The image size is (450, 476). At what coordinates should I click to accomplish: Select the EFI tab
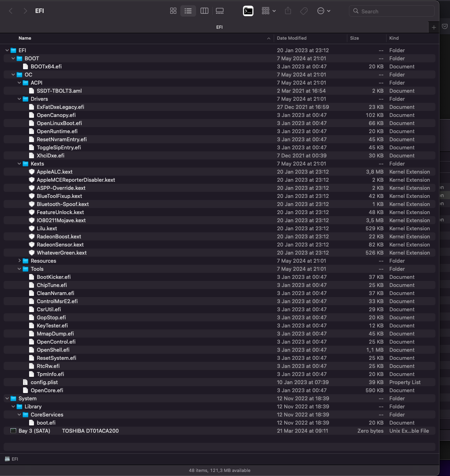[x=220, y=28]
